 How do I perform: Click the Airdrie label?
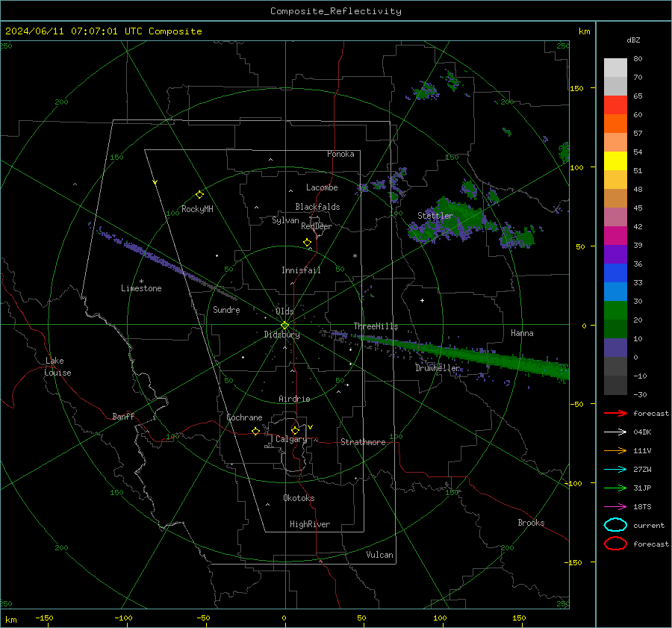(x=294, y=399)
